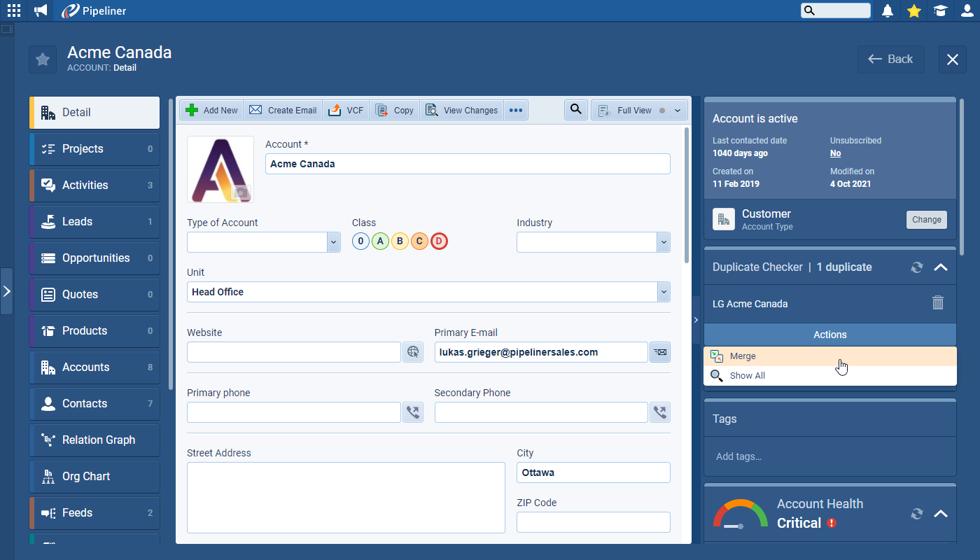Click the call icon next to Primary phone
Screen dimensions: 980x560
click(413, 412)
